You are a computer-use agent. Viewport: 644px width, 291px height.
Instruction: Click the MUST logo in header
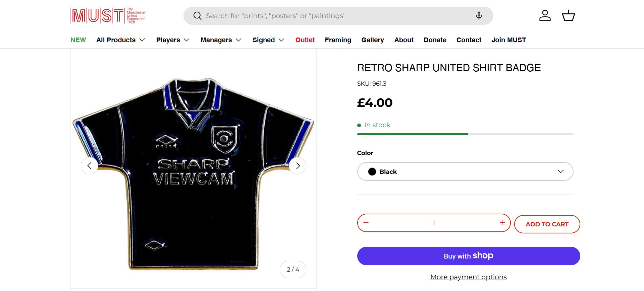tap(108, 15)
